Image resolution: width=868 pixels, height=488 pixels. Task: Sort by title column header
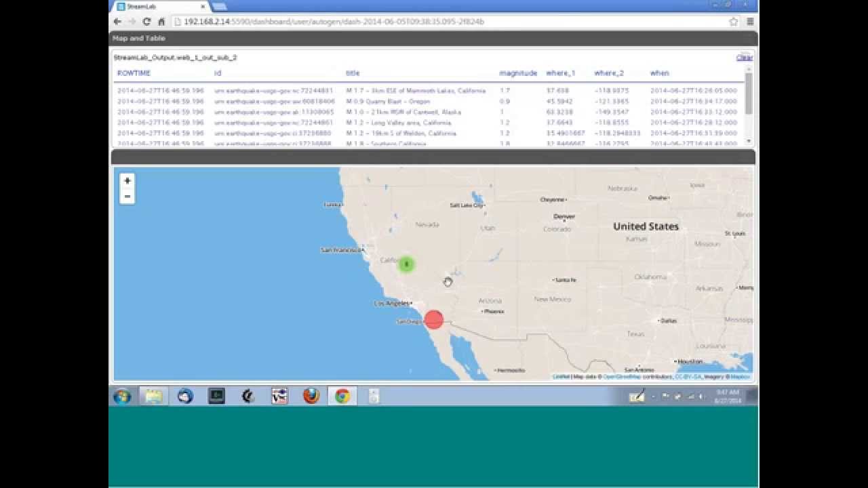353,73
